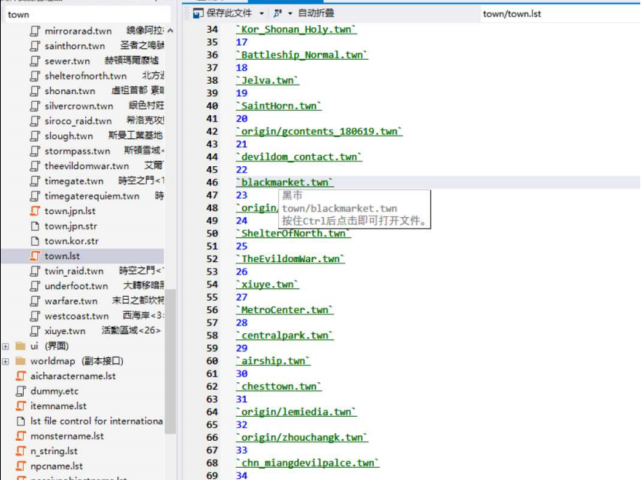Click the town search filter field
Viewport: 641px width, 480px height.
[85, 15]
